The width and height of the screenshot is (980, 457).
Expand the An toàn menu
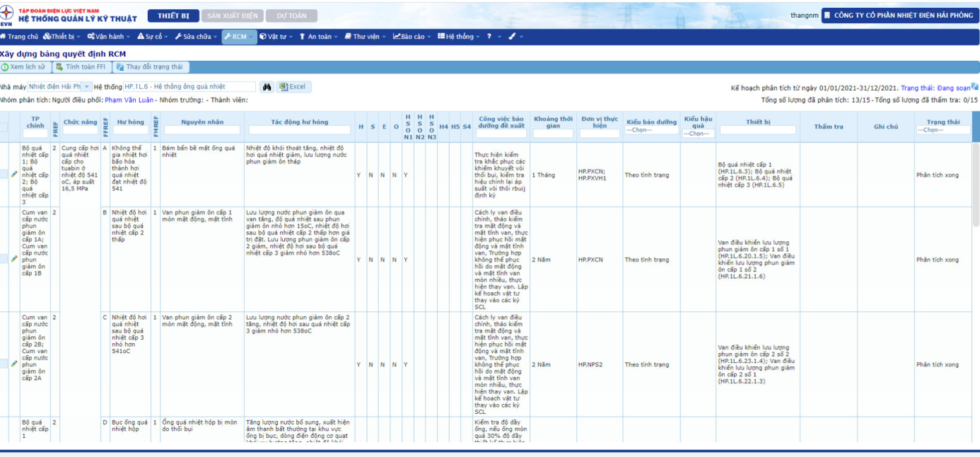pyautogui.click(x=319, y=37)
